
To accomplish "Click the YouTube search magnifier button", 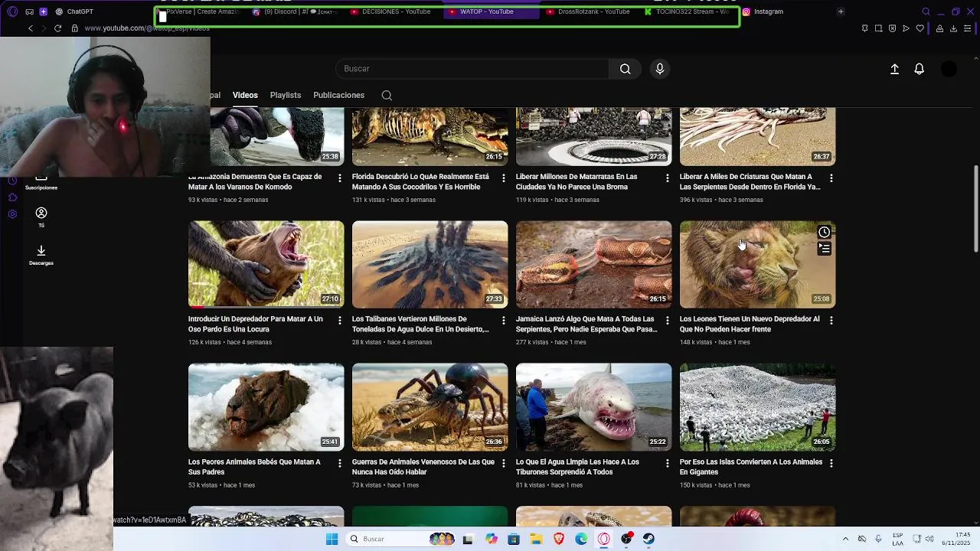I will click(x=626, y=69).
